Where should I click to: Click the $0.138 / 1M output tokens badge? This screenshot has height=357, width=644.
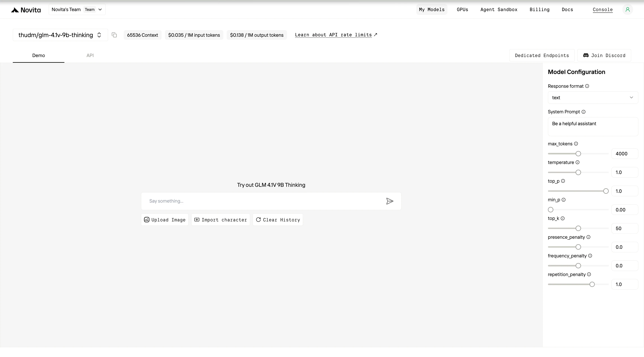257,35
